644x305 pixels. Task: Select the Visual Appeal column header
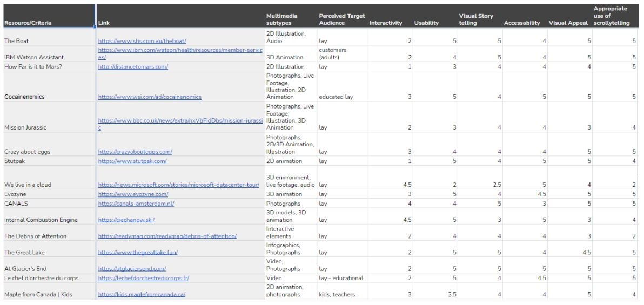click(x=569, y=16)
